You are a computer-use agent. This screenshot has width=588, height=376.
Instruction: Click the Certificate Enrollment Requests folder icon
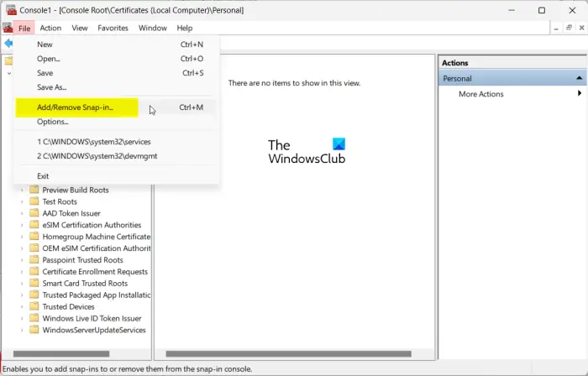click(x=34, y=271)
